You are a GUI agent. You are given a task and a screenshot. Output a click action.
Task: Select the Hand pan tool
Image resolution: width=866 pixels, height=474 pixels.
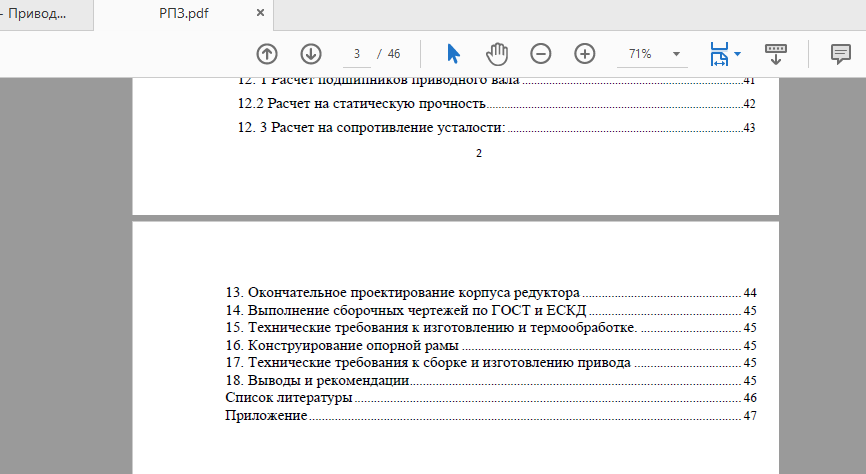tap(497, 54)
